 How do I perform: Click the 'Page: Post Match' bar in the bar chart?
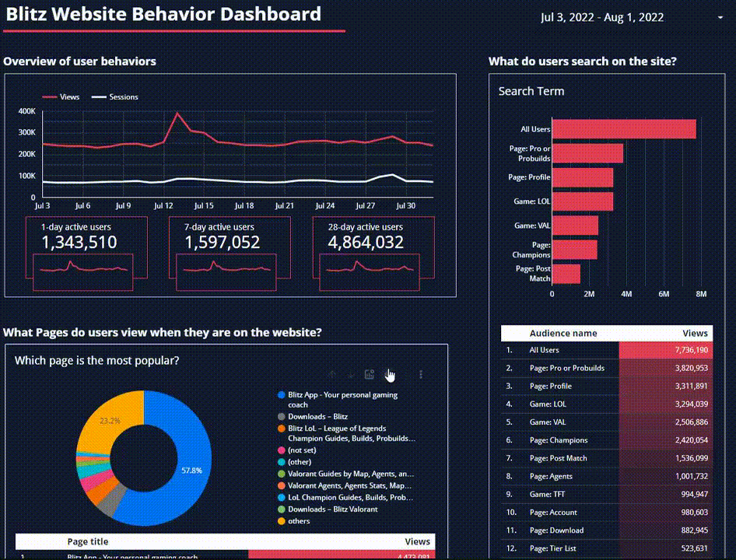[566, 274]
